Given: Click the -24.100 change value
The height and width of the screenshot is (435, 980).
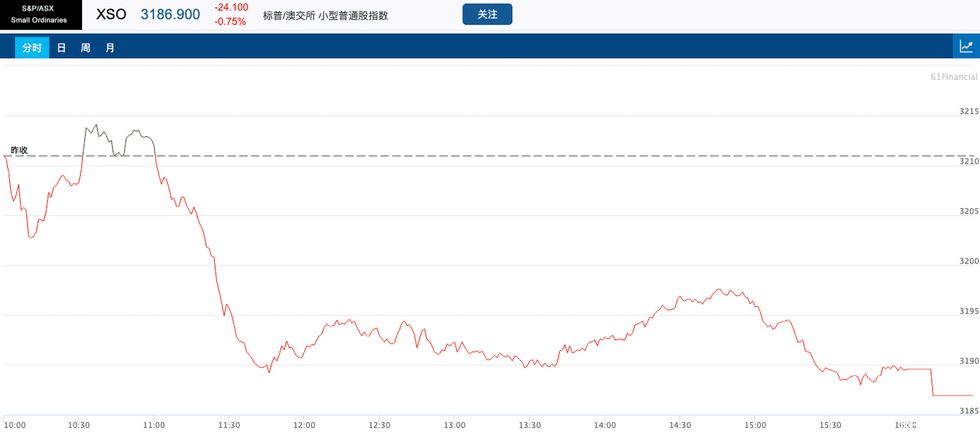Looking at the screenshot, I should pos(231,8).
